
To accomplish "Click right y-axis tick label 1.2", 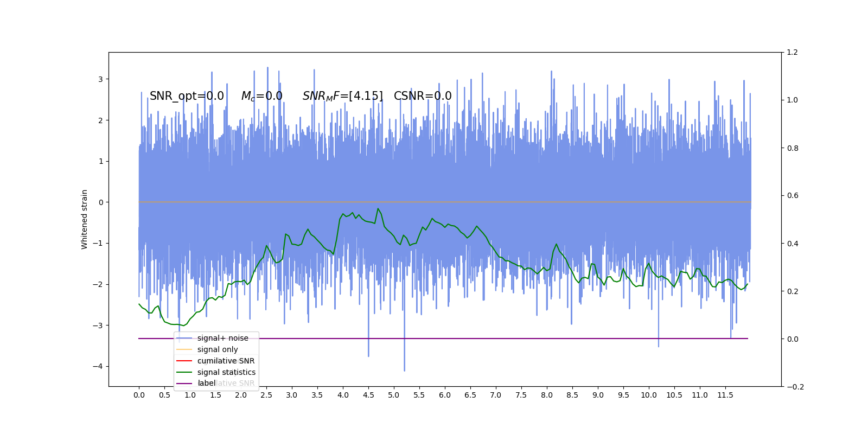I will click(793, 53).
